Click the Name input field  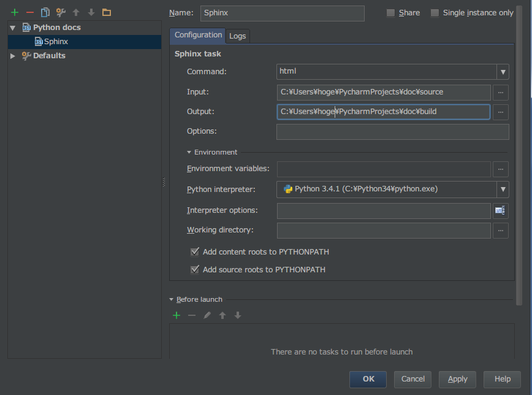pos(282,13)
